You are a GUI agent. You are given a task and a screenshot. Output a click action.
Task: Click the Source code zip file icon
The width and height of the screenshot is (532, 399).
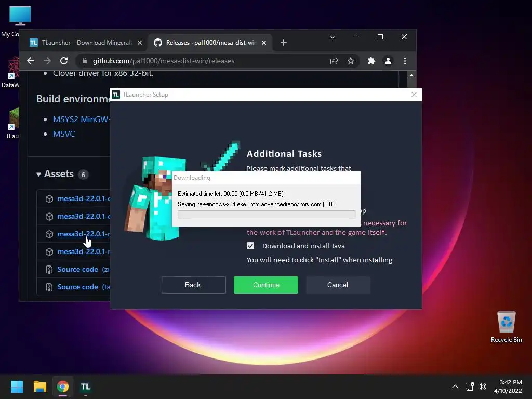[x=49, y=270]
